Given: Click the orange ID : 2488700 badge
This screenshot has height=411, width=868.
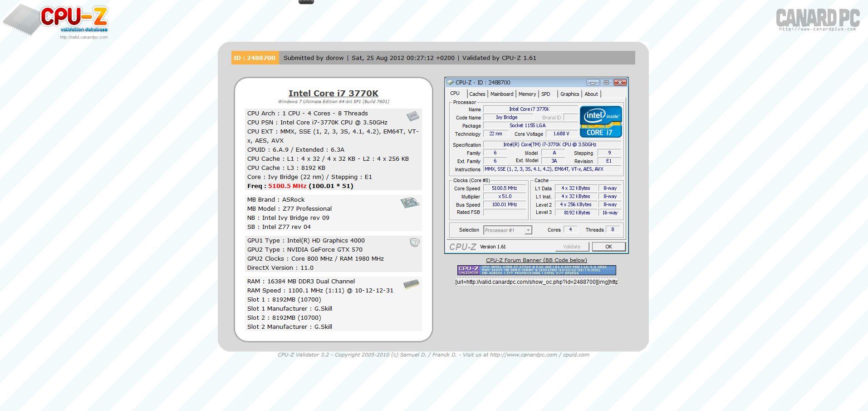Looking at the screenshot, I should pyautogui.click(x=255, y=58).
